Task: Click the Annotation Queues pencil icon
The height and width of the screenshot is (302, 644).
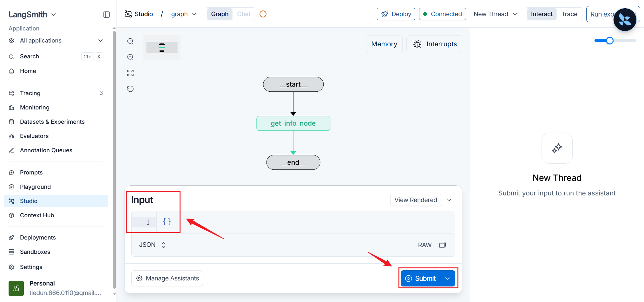Action: 11,150
